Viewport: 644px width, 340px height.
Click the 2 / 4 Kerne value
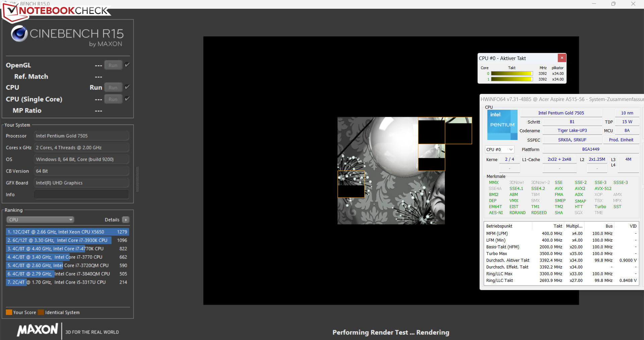coord(509,159)
